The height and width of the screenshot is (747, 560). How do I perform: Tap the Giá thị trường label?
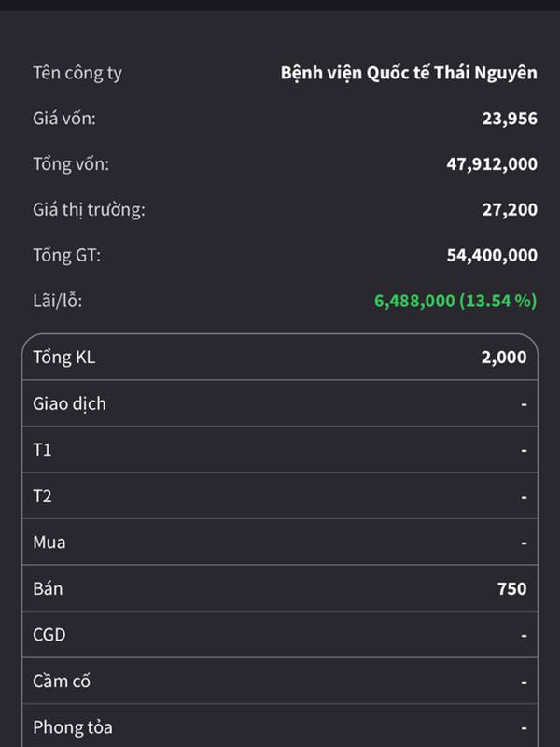[x=89, y=209]
